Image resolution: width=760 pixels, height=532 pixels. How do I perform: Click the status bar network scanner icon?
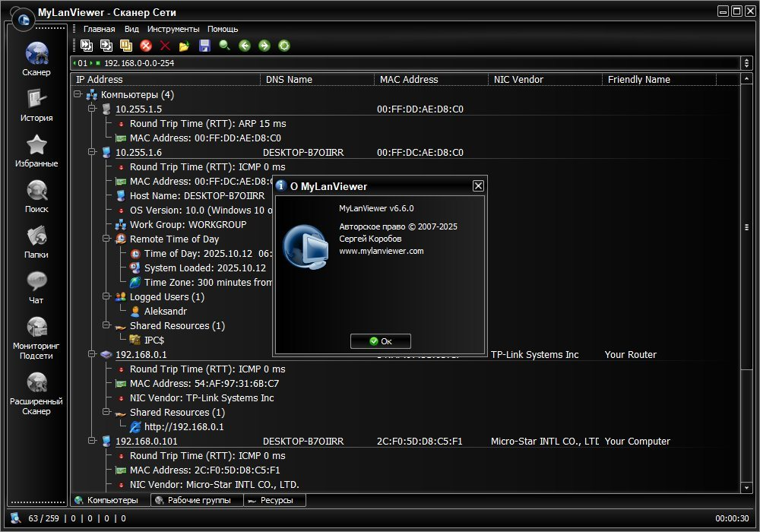[15, 518]
